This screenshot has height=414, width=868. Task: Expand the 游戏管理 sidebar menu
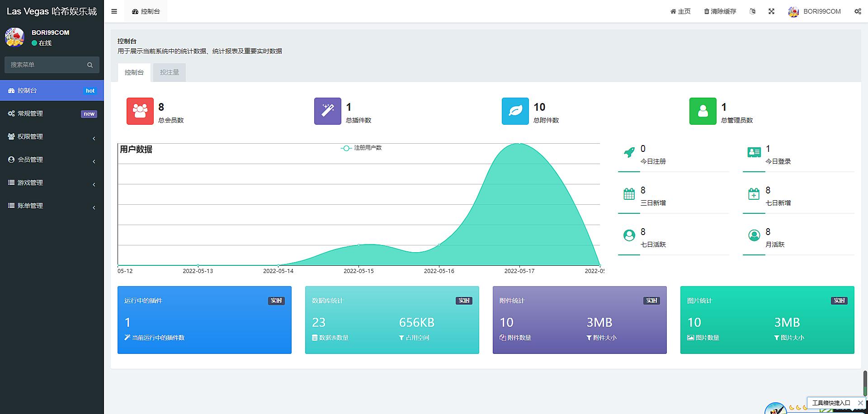coord(52,183)
